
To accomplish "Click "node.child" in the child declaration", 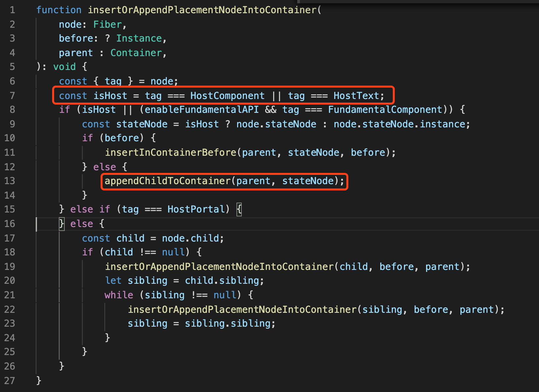I will pos(191,238).
